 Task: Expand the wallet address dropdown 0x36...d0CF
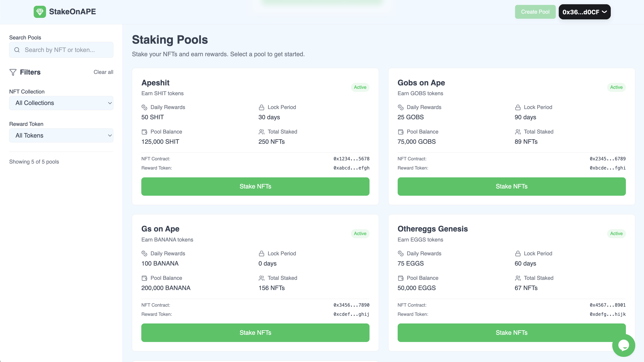tap(585, 12)
